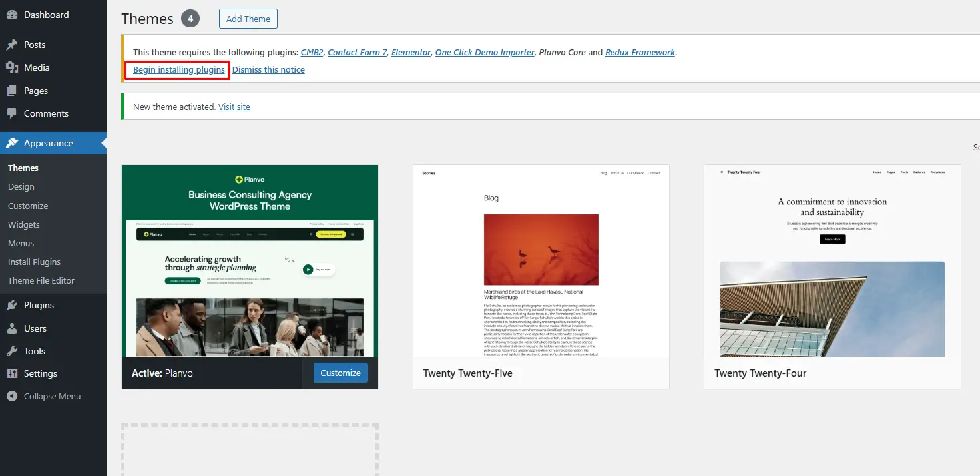Open the Dashboard menu

(x=53, y=15)
